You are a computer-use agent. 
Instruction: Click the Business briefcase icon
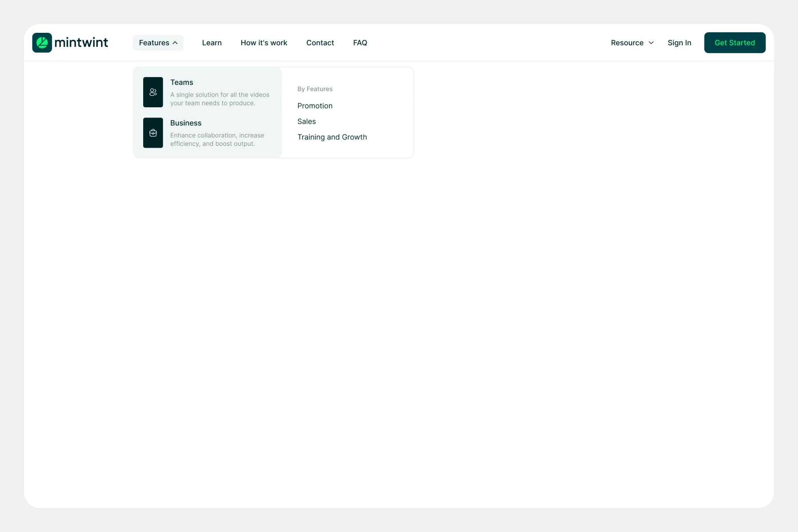point(153,133)
